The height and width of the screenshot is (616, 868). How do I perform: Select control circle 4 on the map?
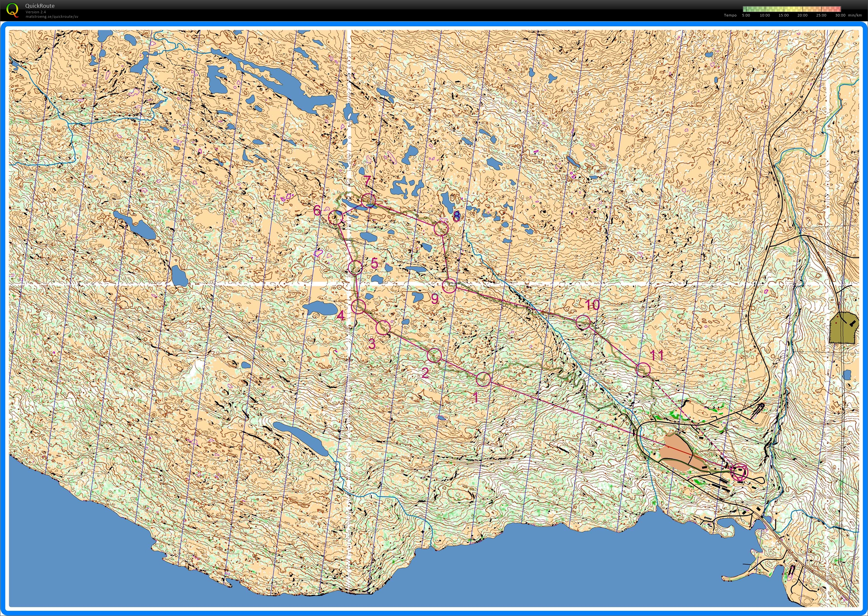[x=358, y=306]
